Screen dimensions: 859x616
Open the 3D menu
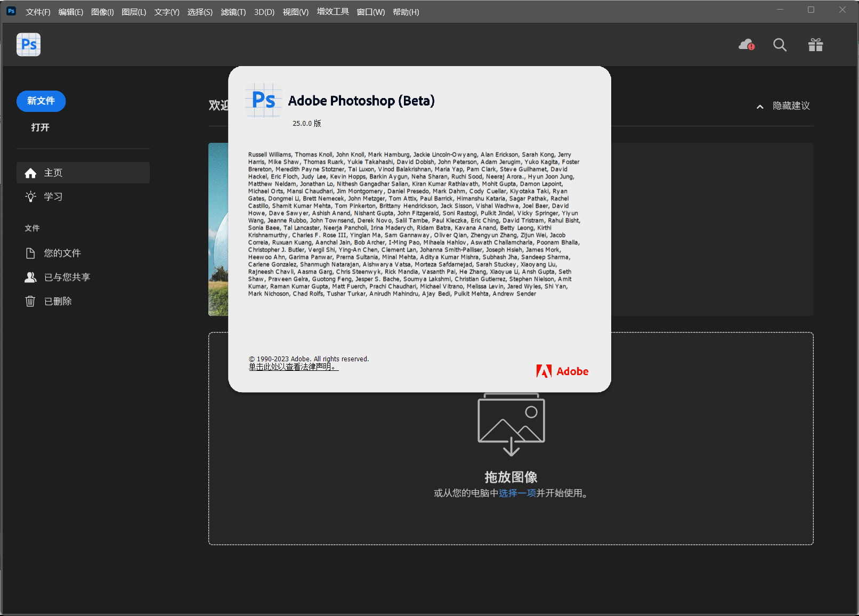tap(264, 12)
